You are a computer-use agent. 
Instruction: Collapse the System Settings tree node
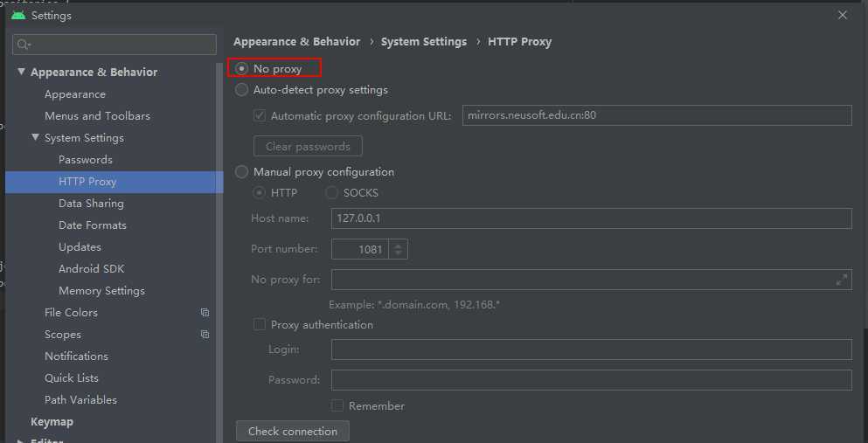[x=35, y=138]
